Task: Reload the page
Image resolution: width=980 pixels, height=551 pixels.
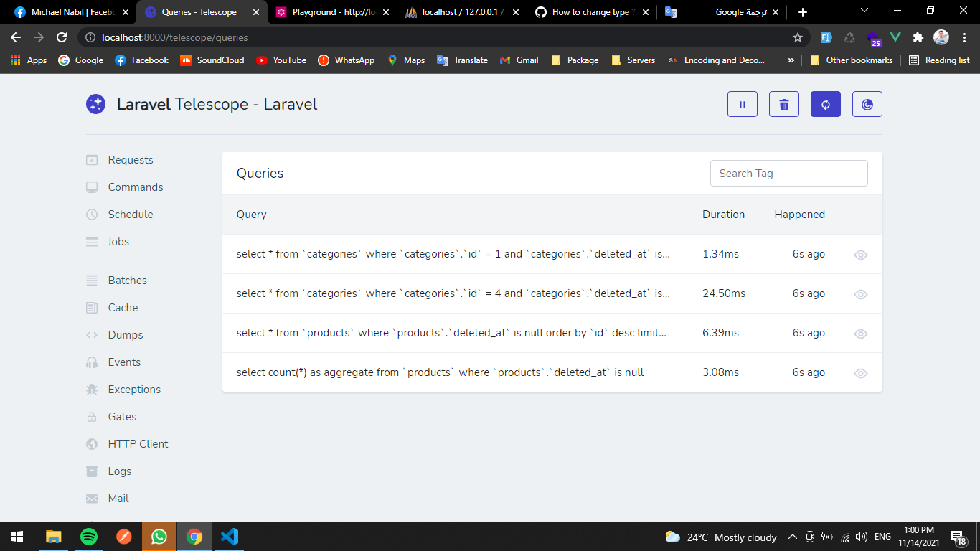Action: tap(62, 37)
